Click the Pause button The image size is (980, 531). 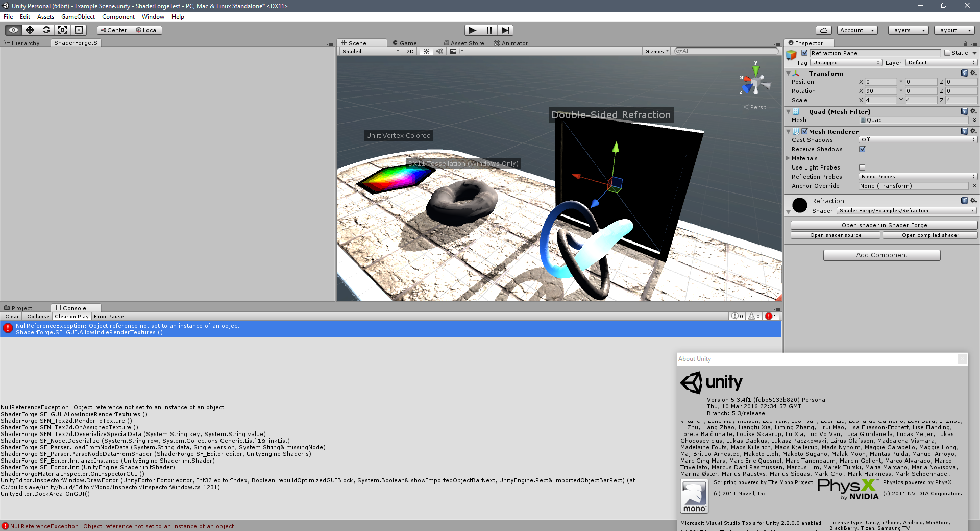coord(489,30)
